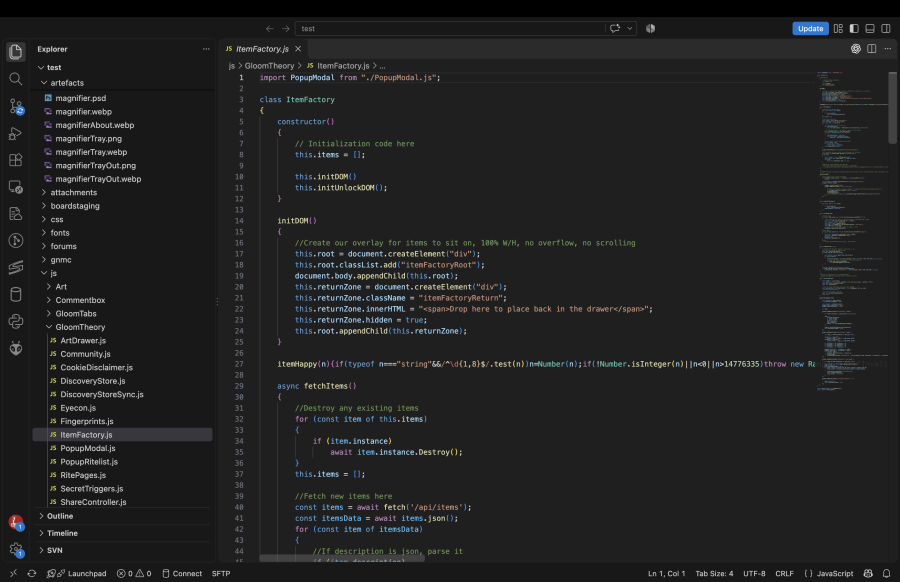Open the Customize Layout control
This screenshot has width=900, height=582.
[x=838, y=28]
